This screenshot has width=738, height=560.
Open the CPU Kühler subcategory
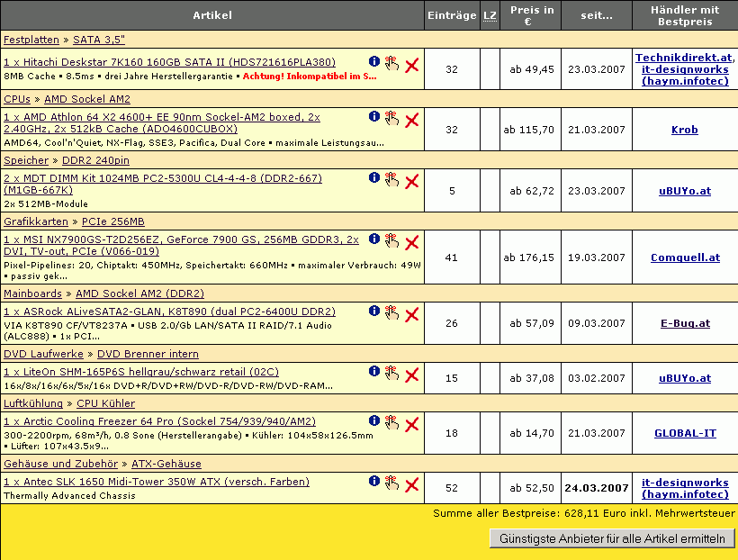(x=106, y=403)
